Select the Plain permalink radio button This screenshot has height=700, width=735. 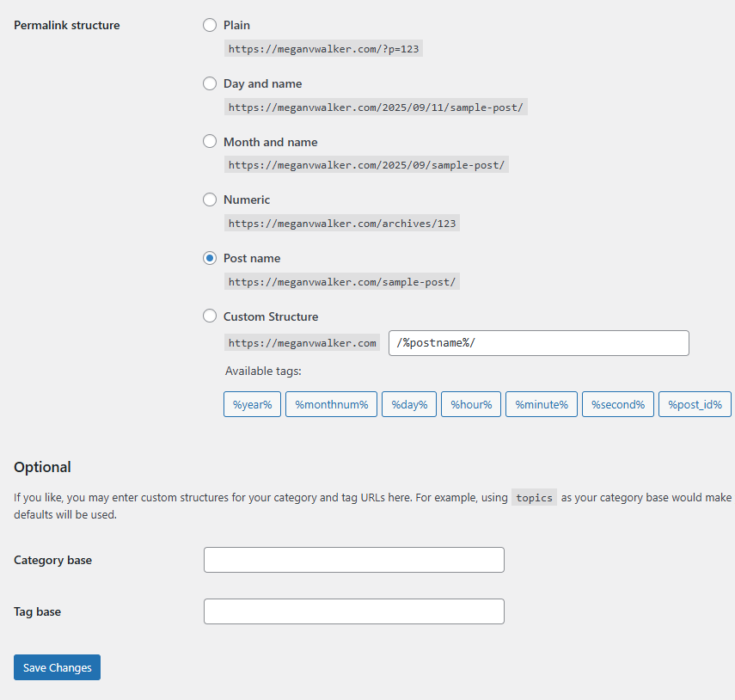tap(210, 25)
